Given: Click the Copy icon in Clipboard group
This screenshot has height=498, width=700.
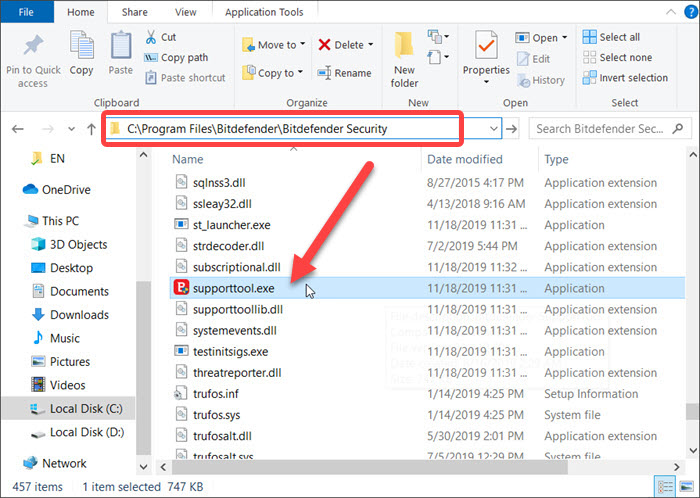Looking at the screenshot, I should [81, 45].
